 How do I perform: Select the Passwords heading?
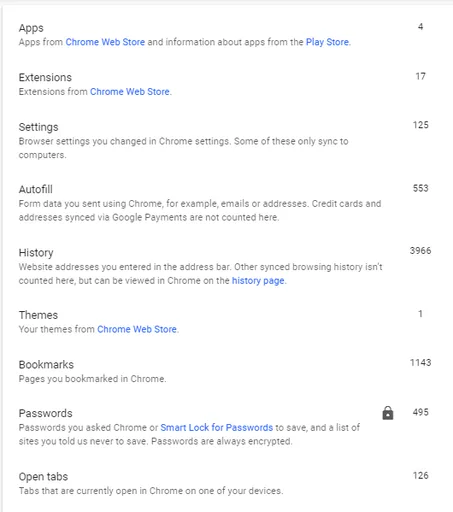tap(46, 413)
